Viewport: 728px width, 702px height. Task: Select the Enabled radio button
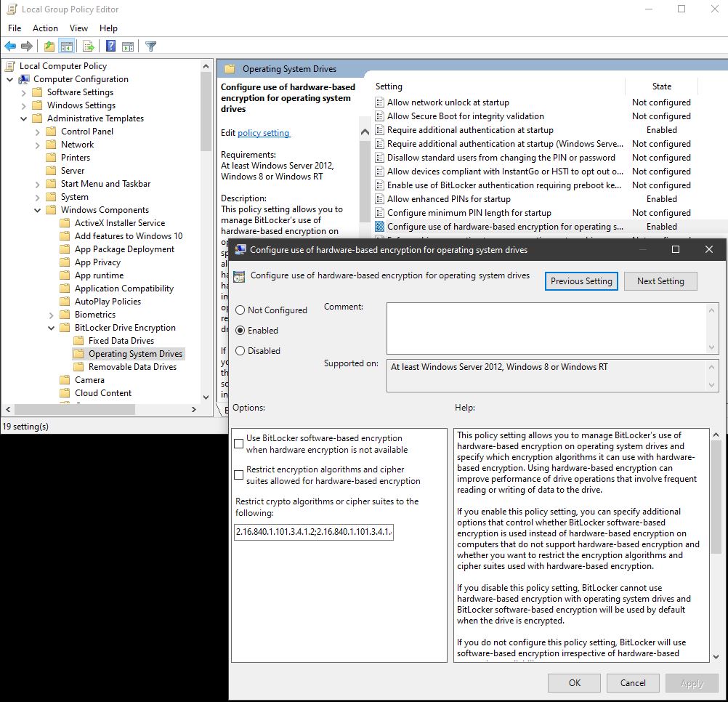[x=240, y=331]
